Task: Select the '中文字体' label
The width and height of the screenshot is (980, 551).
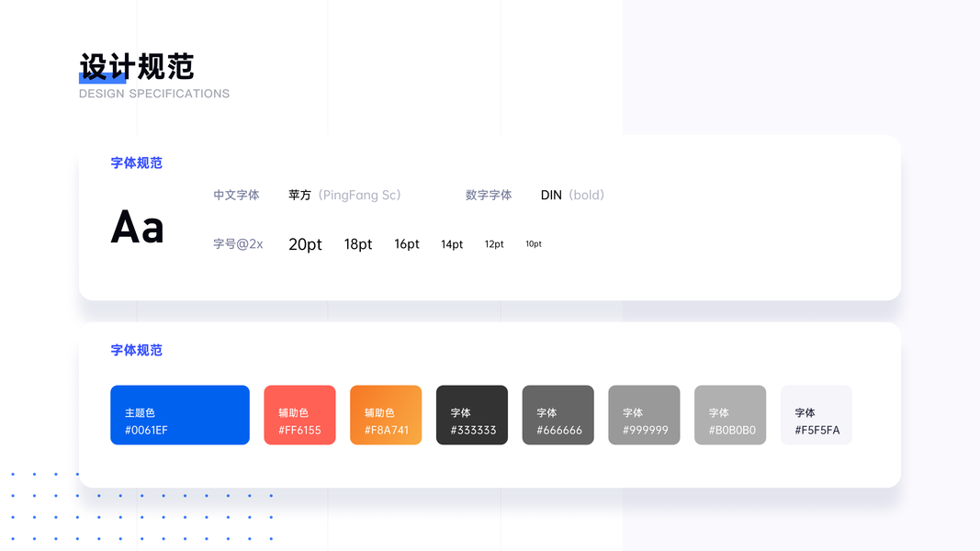Action: click(236, 195)
